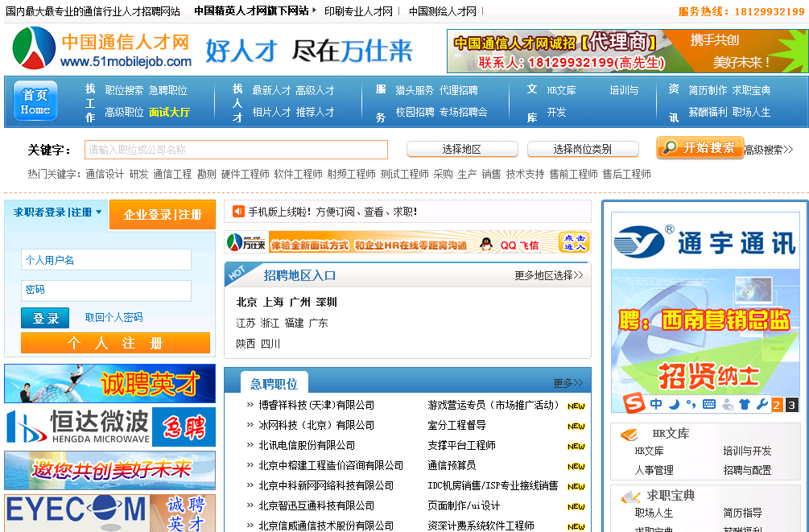The width and height of the screenshot is (809, 532).
Task: Open 猎头服务 menu item
Action: click(x=415, y=90)
